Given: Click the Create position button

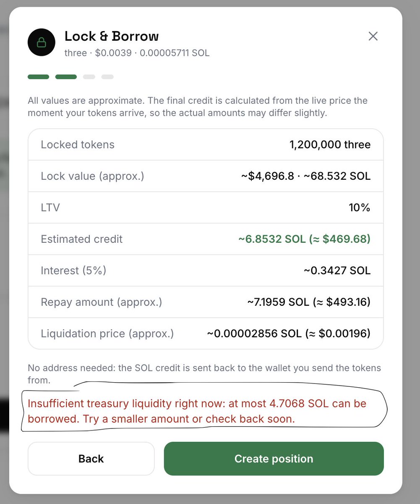Looking at the screenshot, I should coord(274,459).
